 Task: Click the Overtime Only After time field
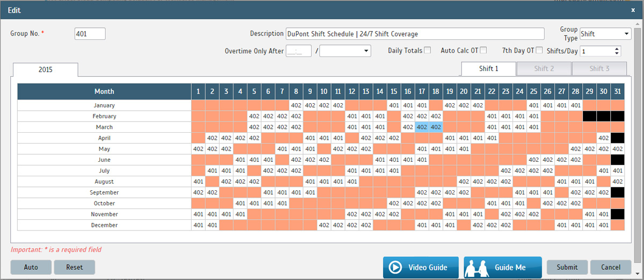[x=299, y=51]
